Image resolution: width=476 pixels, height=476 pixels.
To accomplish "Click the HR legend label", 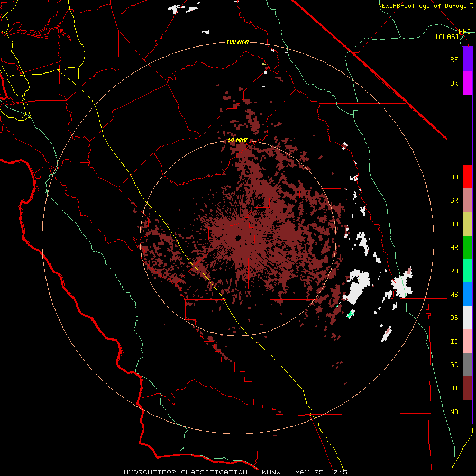I will point(454,248).
